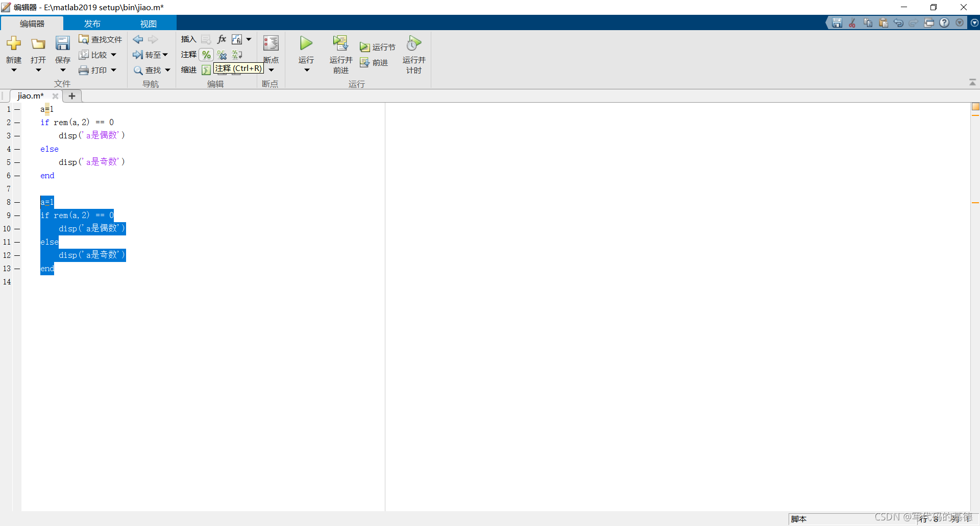Expand the Find (查找) dropdown arrow
The image size is (980, 526).
point(167,70)
